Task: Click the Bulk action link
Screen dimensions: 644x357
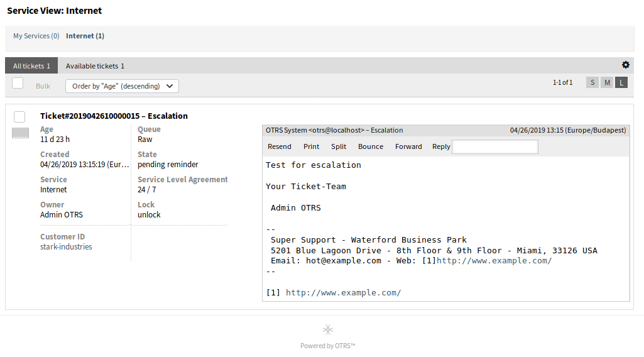Action: click(43, 86)
